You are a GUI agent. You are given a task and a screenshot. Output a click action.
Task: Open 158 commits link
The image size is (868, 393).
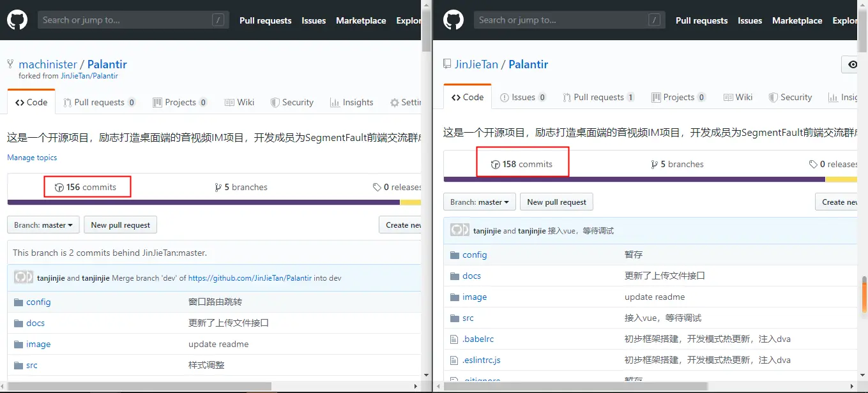522,164
